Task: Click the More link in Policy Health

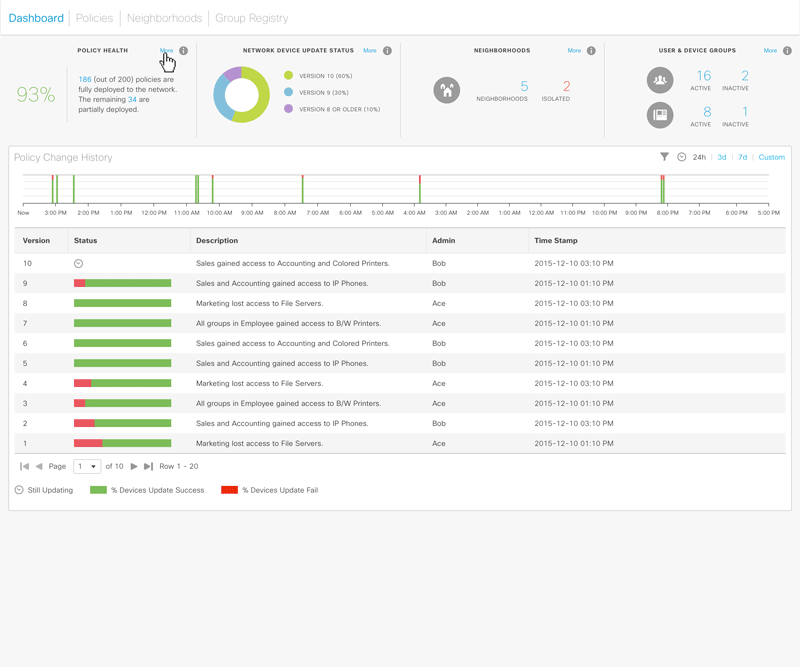Action: [x=166, y=50]
